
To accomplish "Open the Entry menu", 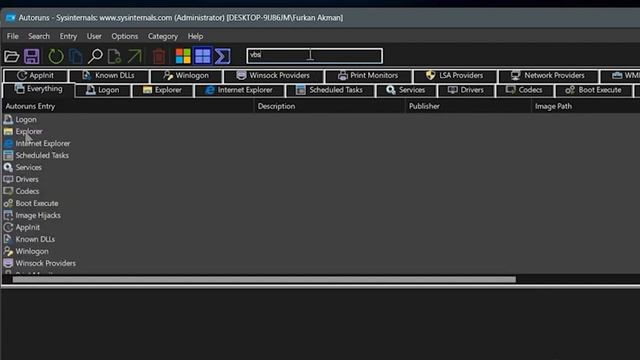I will click(x=68, y=36).
